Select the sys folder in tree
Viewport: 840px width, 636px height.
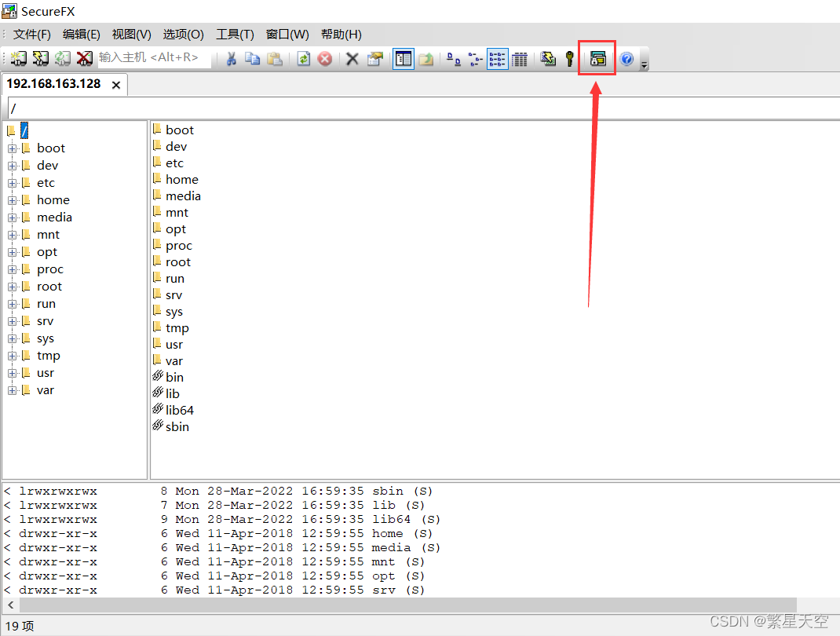pyautogui.click(x=46, y=338)
